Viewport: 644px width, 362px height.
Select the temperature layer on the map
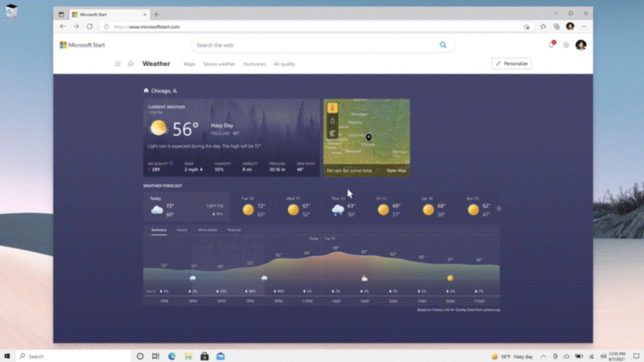coord(332,108)
